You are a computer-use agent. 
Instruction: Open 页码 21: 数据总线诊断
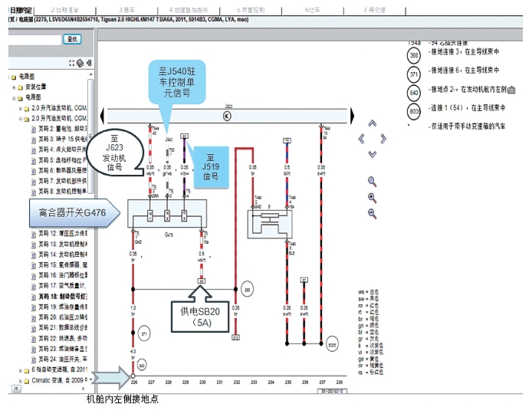pos(63,328)
